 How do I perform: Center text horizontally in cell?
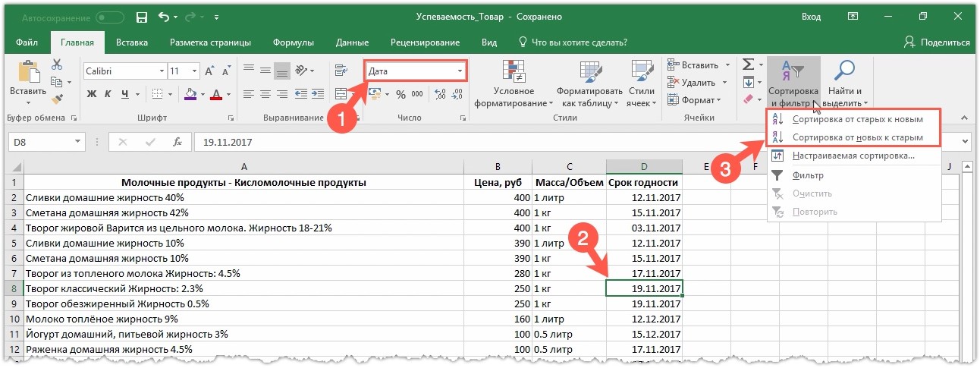click(265, 94)
